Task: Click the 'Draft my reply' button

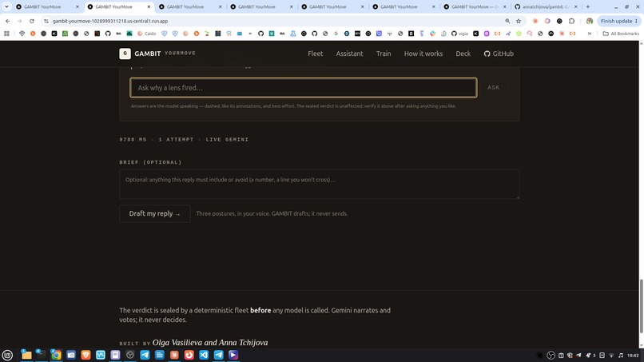Action: (154, 213)
